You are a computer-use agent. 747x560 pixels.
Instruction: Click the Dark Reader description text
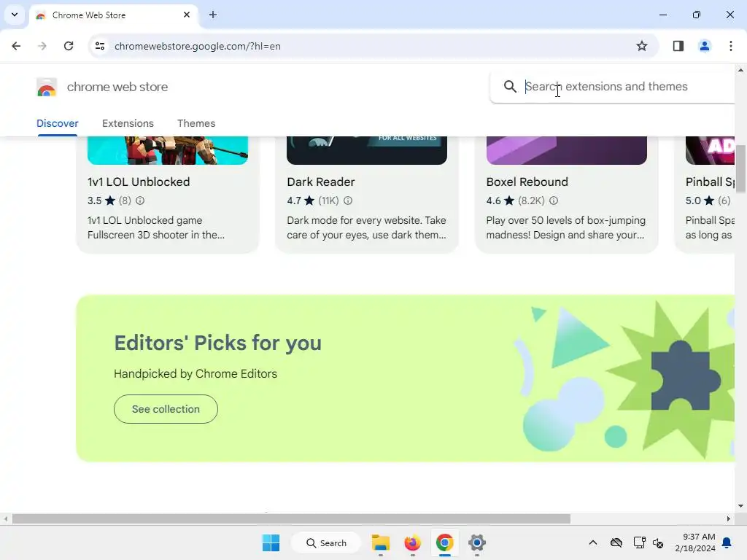367,227
